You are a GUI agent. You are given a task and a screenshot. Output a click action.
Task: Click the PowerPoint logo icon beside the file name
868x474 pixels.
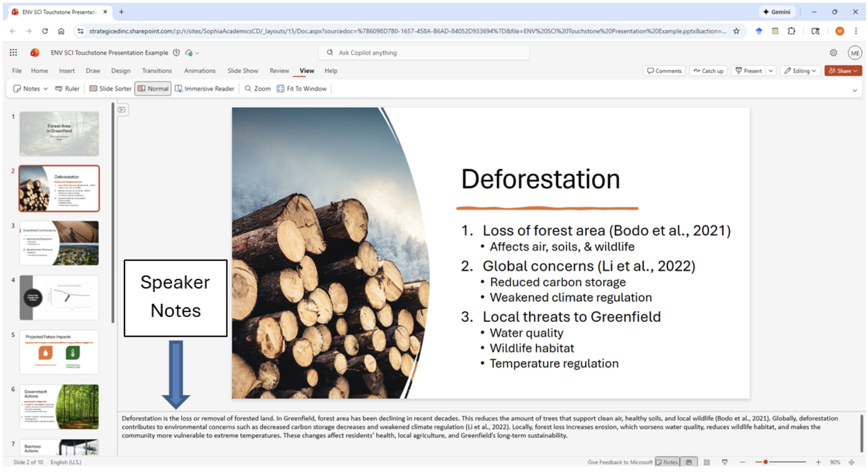click(x=35, y=52)
